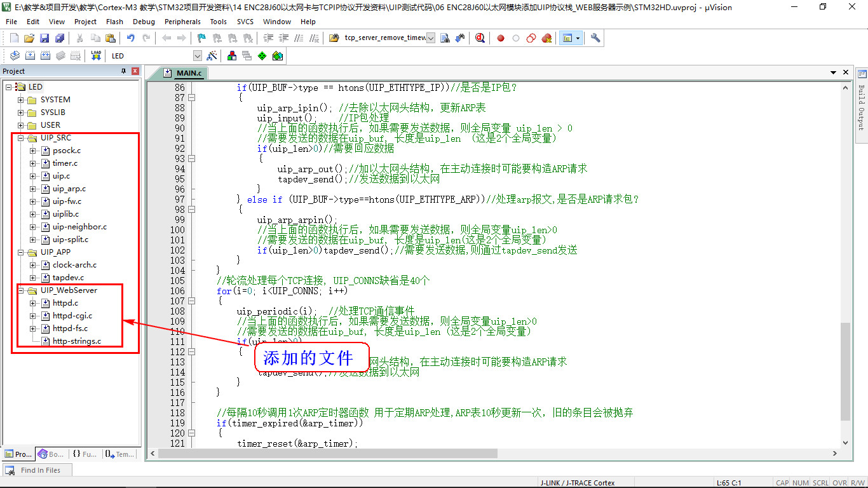Expand the USER folder group
Image resolution: width=868 pixels, height=488 pixels.
click(20, 125)
